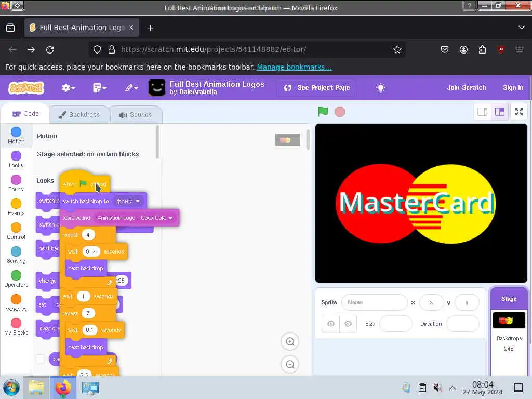Screen dimensions: 532x399
Task: Toggle the backdrop reporter checkbox in palette
Action: coord(41,358)
